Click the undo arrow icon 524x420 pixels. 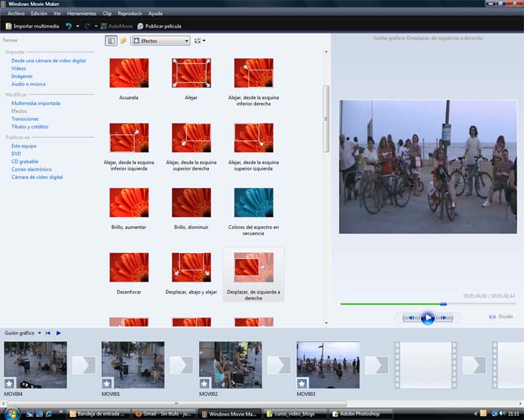[69, 26]
